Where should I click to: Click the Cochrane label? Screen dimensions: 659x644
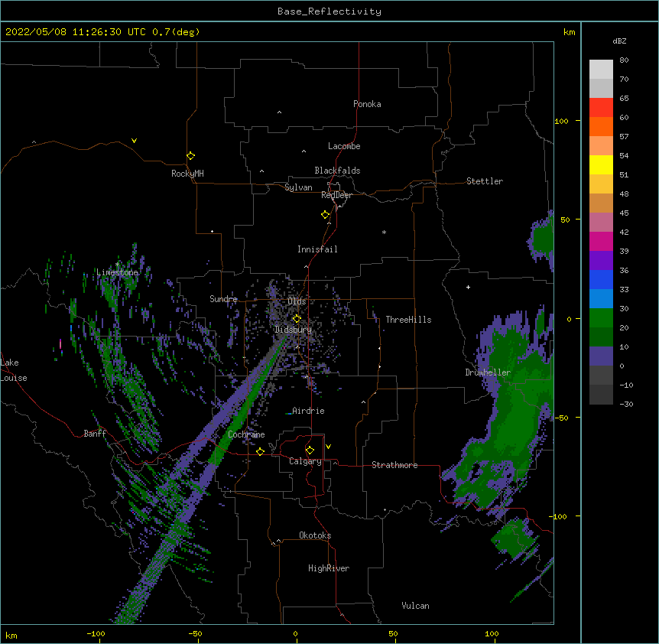tap(246, 434)
